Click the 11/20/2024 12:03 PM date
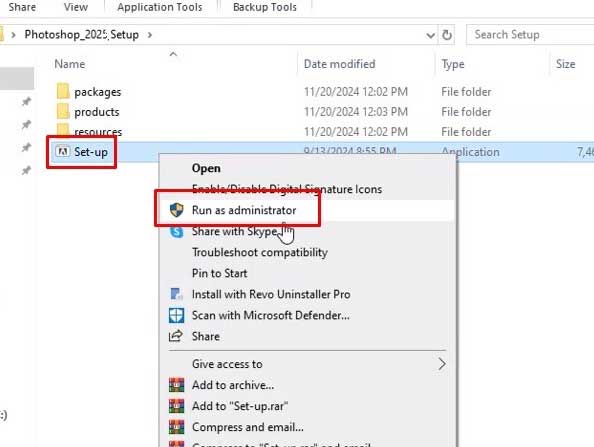594x447 pixels. click(356, 112)
